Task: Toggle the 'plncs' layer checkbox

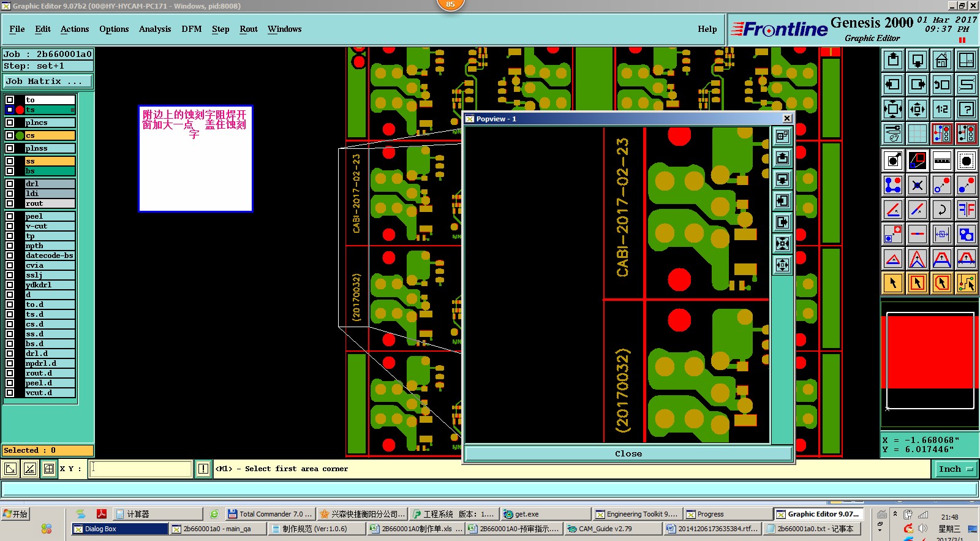Action: tap(10, 123)
